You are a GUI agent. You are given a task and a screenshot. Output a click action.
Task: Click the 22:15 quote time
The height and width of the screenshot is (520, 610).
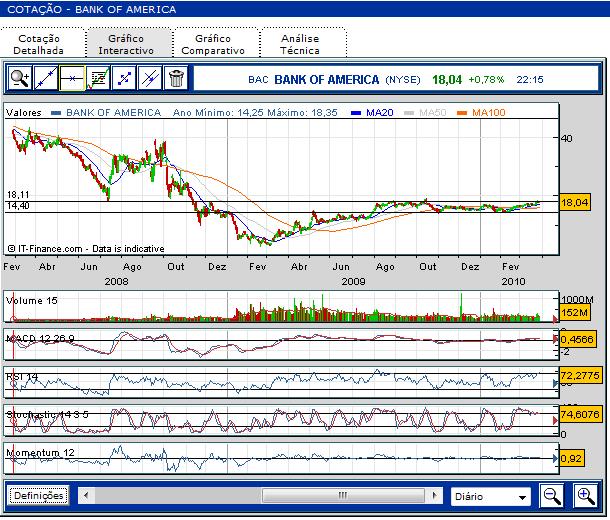[530, 80]
